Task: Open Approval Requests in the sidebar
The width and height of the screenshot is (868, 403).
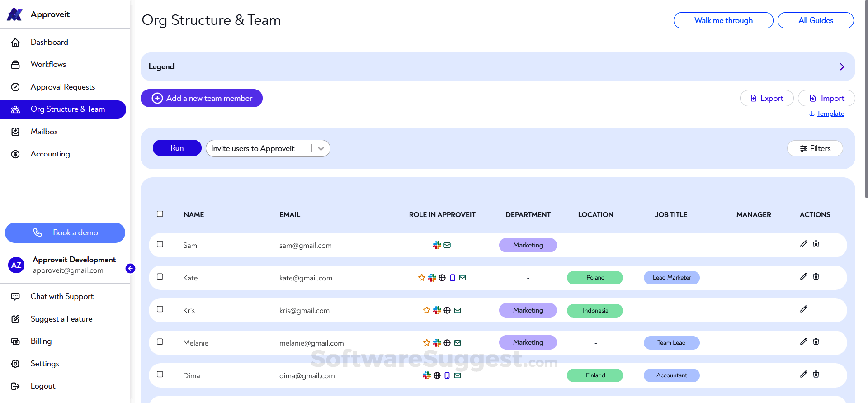Action: 63,87
